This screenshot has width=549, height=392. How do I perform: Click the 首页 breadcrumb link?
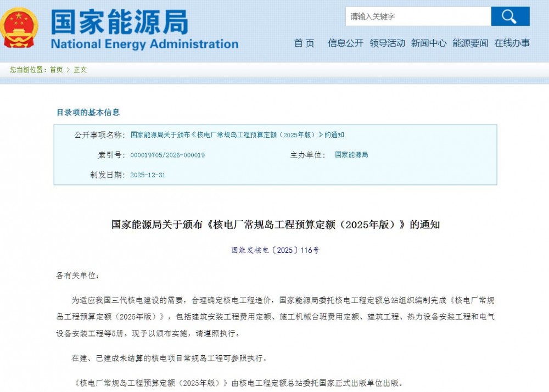(55, 70)
